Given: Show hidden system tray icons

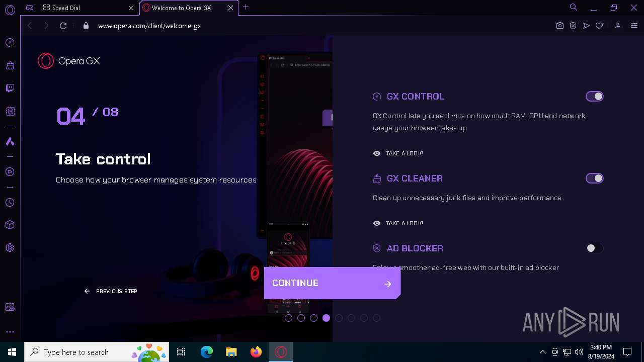Looking at the screenshot, I should [x=542, y=352].
